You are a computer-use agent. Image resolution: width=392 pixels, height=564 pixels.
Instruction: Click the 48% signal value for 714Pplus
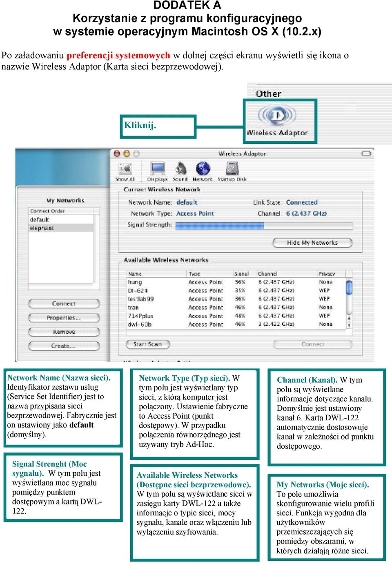coord(240,316)
